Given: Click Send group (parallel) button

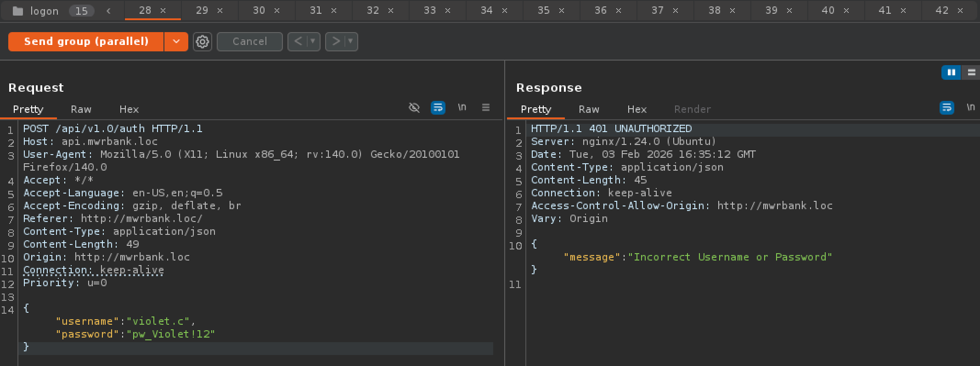Looking at the screenshot, I should (x=86, y=42).
